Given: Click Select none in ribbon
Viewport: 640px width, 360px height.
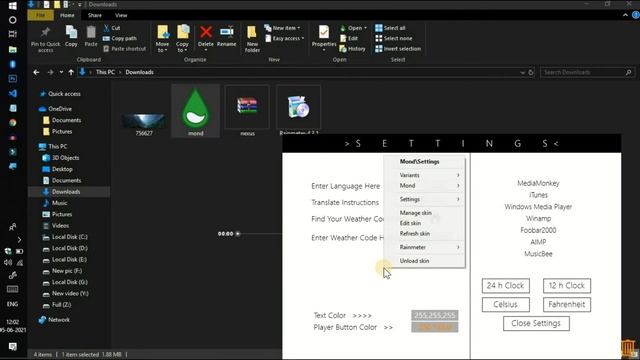Looking at the screenshot, I should [393, 38].
